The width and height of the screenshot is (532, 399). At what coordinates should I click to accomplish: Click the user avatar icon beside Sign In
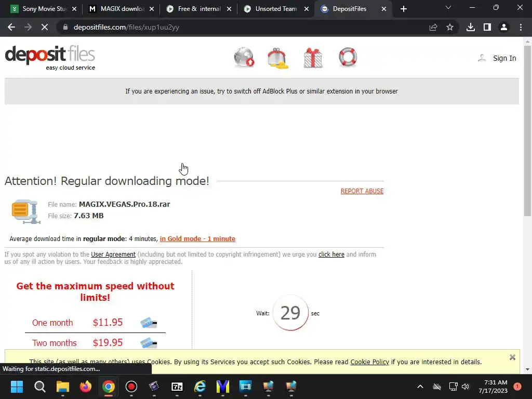482,58
